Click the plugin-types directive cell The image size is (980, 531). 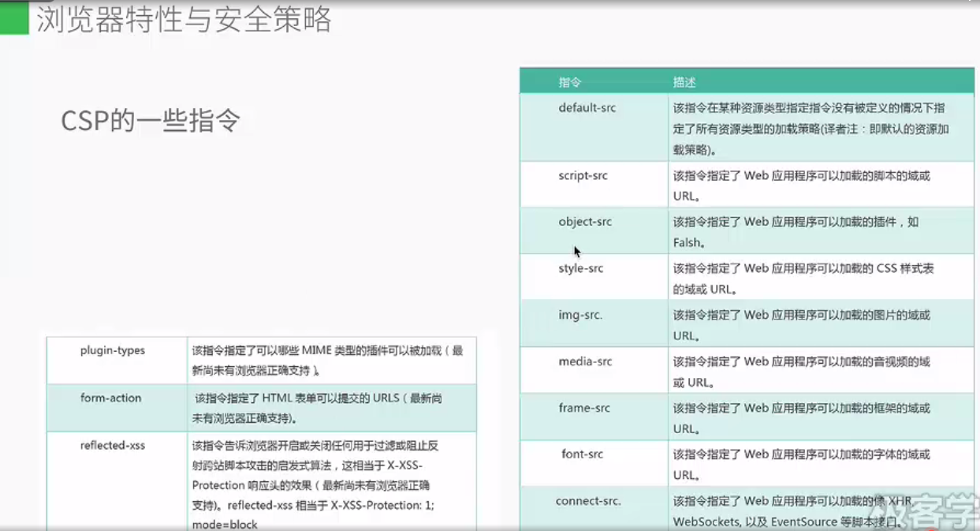point(113,350)
